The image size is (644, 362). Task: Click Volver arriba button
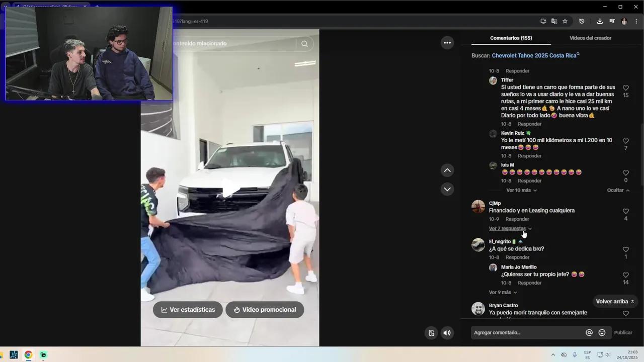pos(615,302)
